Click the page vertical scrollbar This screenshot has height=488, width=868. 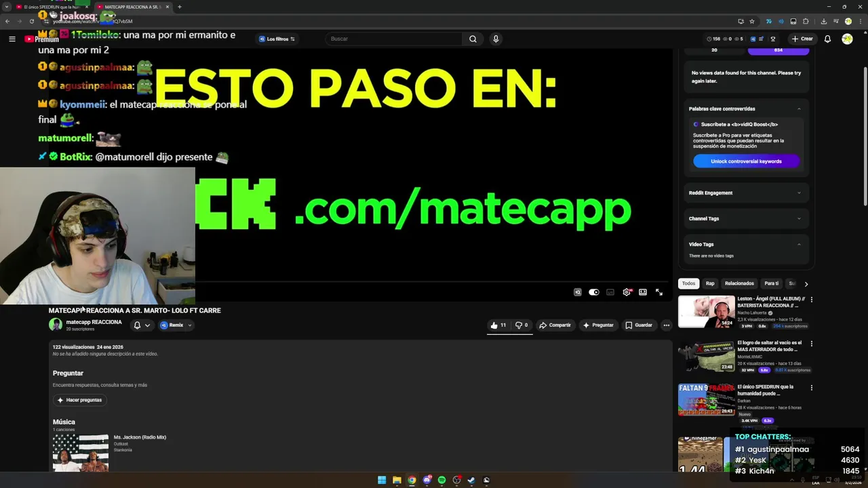point(865,136)
